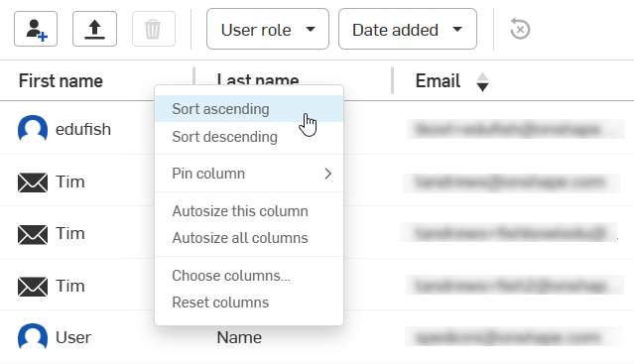Click the Email column sort arrows
This screenshot has width=634, height=364.
pos(482,82)
